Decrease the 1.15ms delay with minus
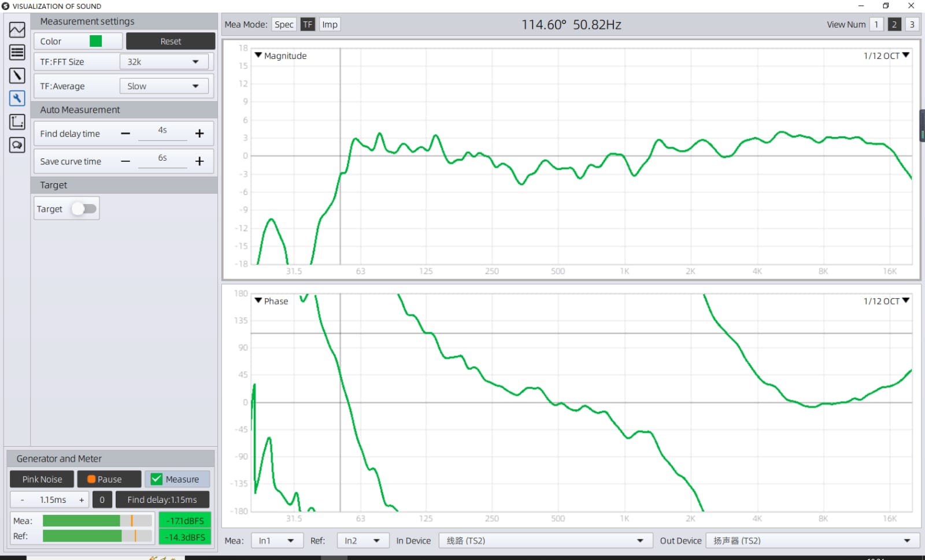The image size is (925, 560). (x=22, y=500)
